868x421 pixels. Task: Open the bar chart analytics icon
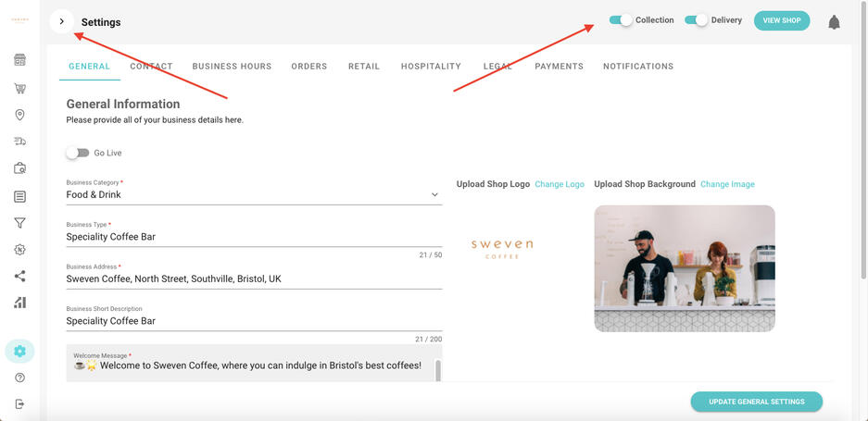19,303
